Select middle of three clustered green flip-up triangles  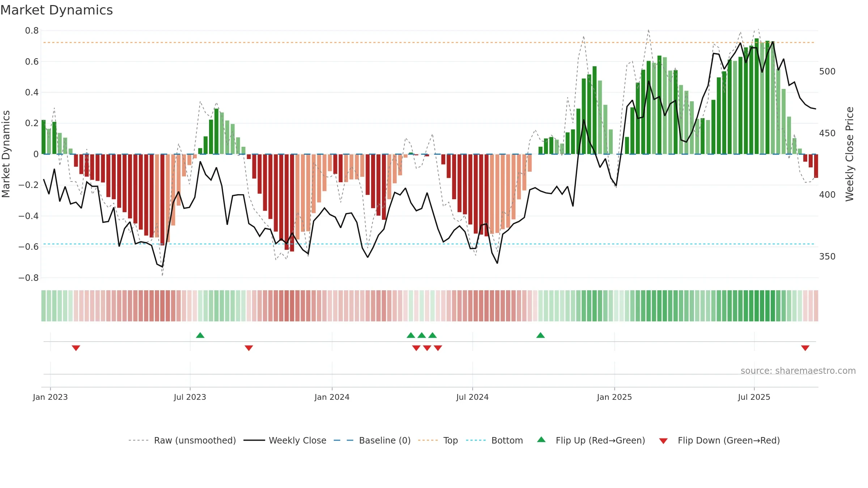coord(422,335)
